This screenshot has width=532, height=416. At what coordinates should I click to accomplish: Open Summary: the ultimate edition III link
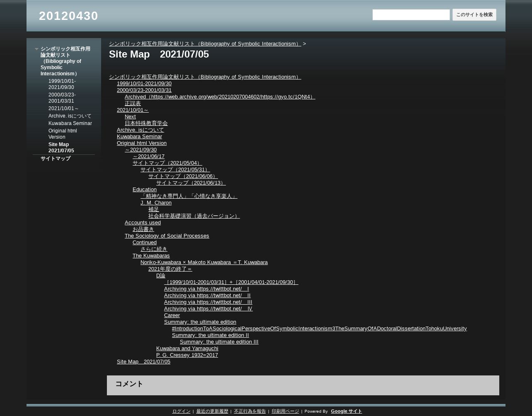click(219, 341)
